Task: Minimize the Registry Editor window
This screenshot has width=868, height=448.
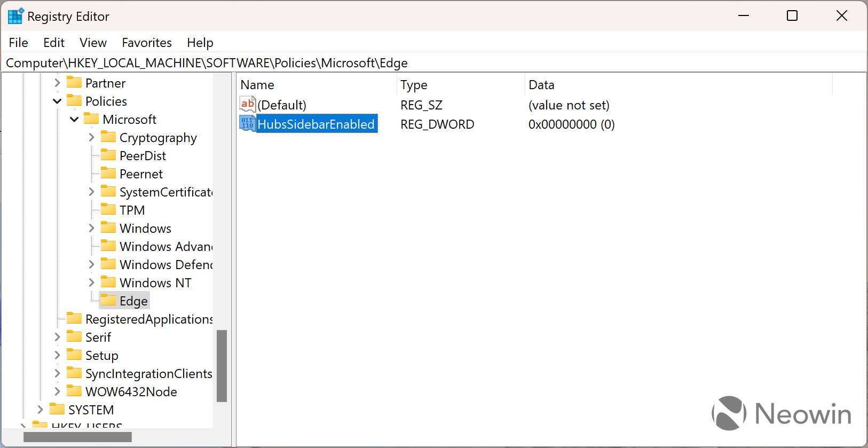Action: 744,15
